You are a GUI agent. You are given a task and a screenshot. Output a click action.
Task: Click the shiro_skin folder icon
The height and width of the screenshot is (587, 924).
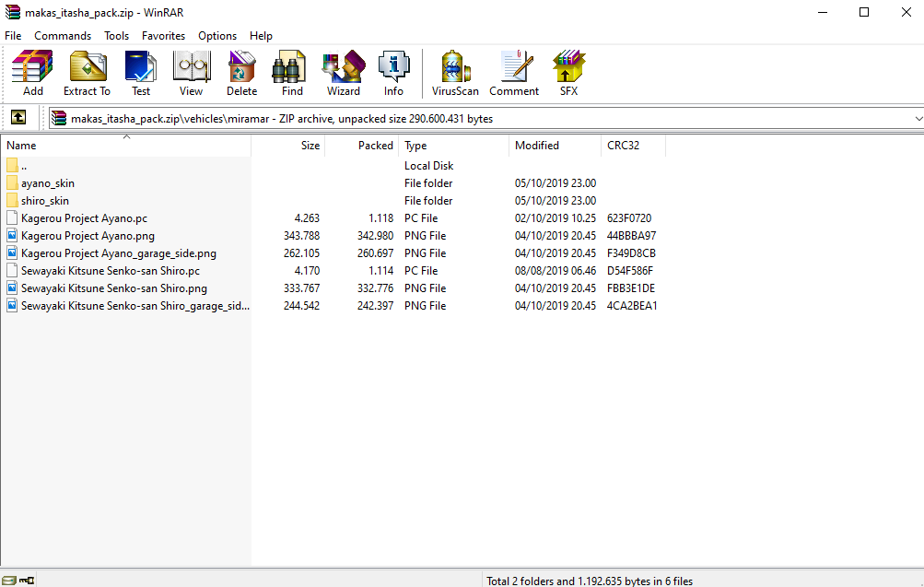(12, 200)
